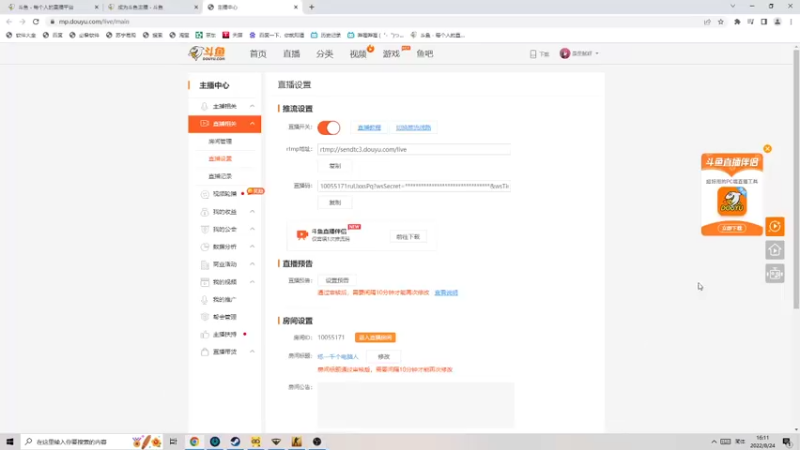Screen dimensions: 800x450
Task: Click the browser address bar URL
Action: click(x=94, y=21)
